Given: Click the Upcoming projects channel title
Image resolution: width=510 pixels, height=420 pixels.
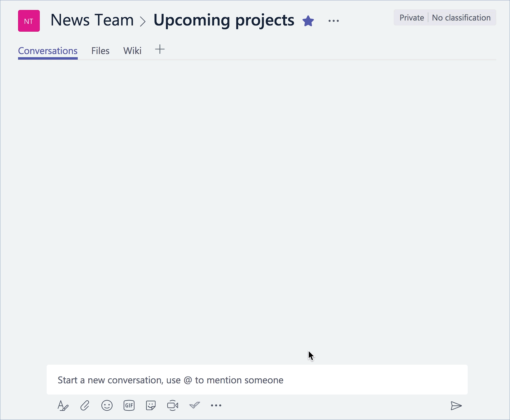Looking at the screenshot, I should 224,21.
